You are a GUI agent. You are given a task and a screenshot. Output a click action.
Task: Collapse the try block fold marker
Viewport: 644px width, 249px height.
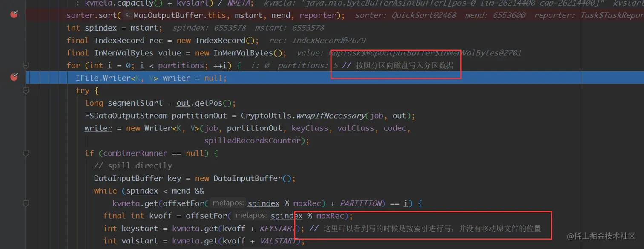[26, 91]
